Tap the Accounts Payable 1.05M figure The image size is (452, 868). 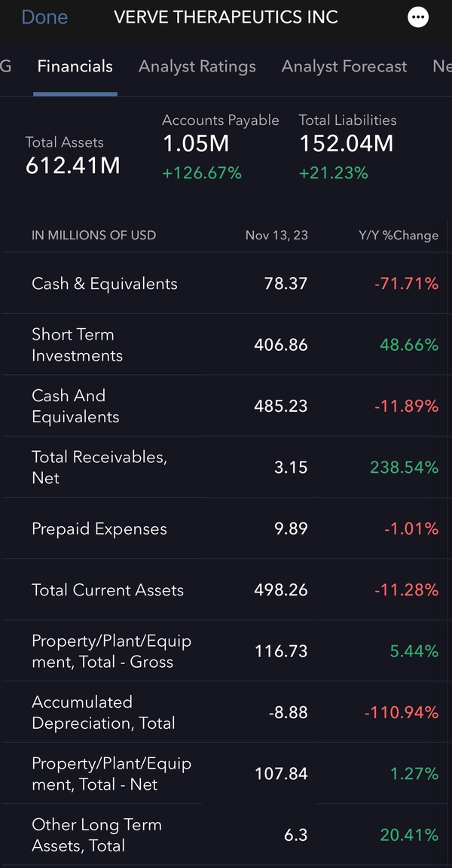[x=196, y=143]
